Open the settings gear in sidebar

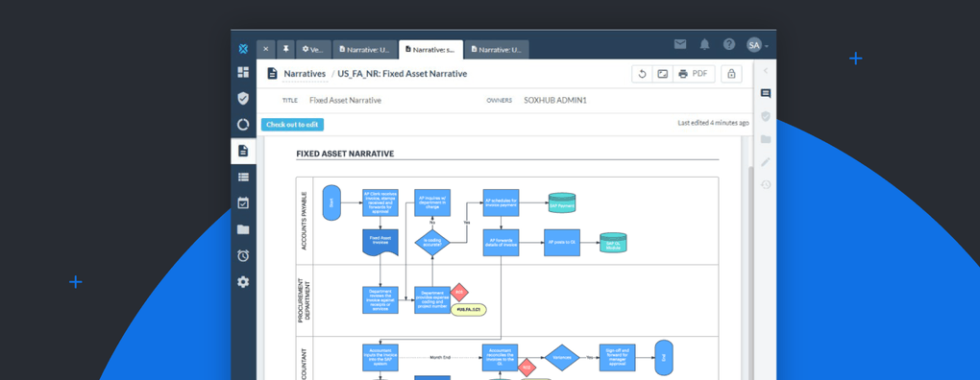pyautogui.click(x=243, y=282)
